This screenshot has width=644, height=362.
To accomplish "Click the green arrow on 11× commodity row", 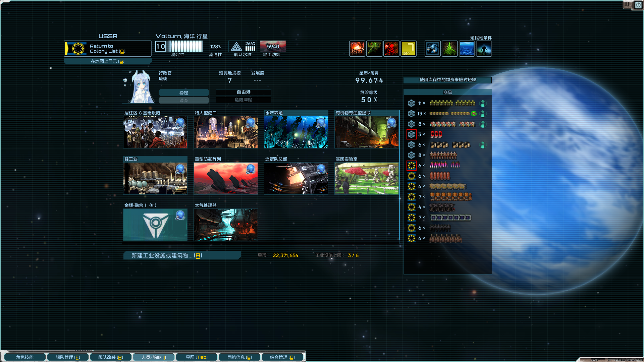I will 483,103.
